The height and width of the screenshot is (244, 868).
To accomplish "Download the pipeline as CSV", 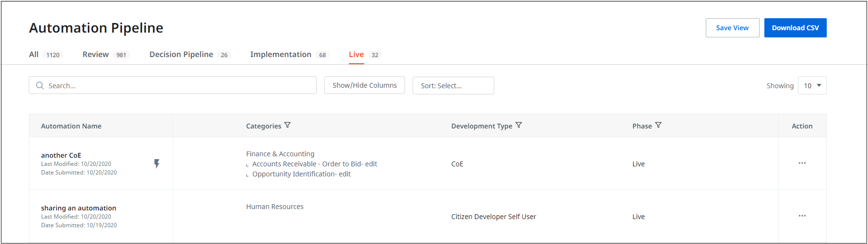I will point(795,28).
